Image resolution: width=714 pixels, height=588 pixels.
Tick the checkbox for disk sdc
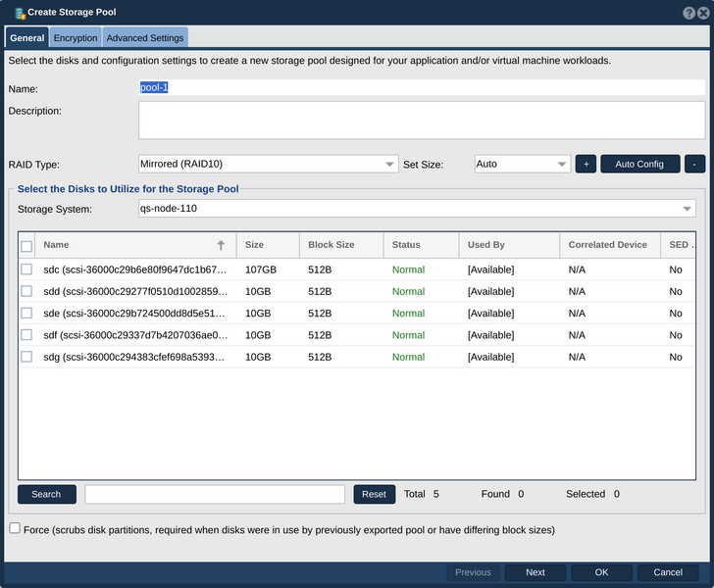coord(26,269)
